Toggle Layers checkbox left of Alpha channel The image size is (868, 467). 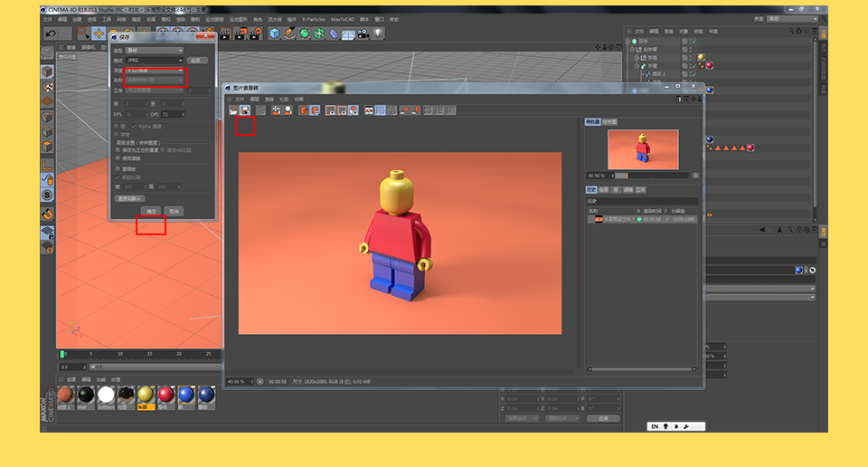[117, 127]
